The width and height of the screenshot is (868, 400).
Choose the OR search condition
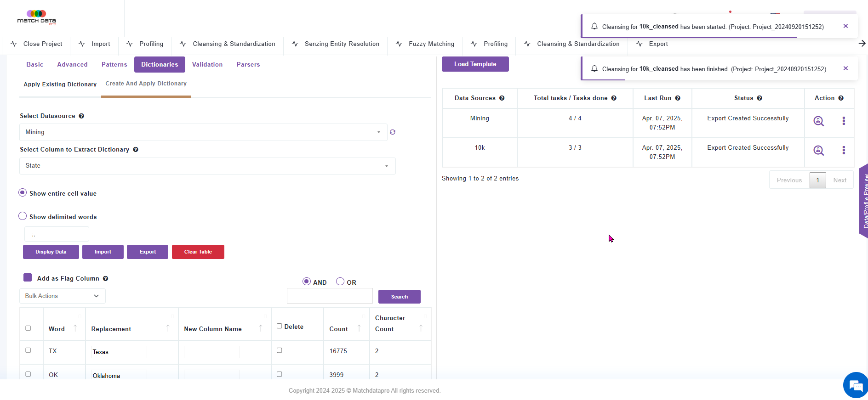[340, 282]
